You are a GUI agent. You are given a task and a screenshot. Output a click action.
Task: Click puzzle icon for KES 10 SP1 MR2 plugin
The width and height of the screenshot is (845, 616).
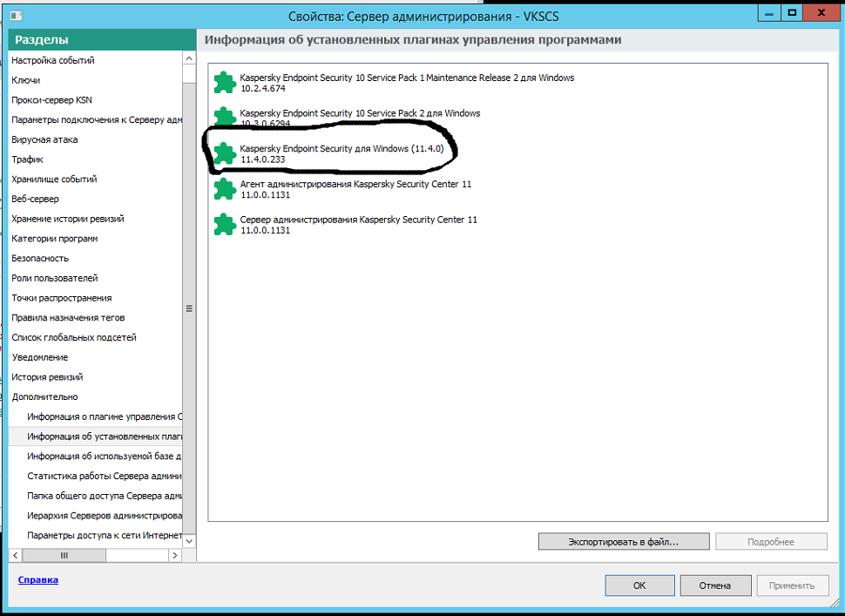tap(225, 83)
